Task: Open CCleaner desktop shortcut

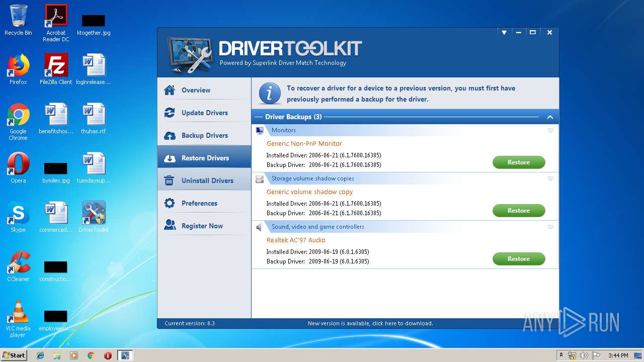Action: [18, 266]
